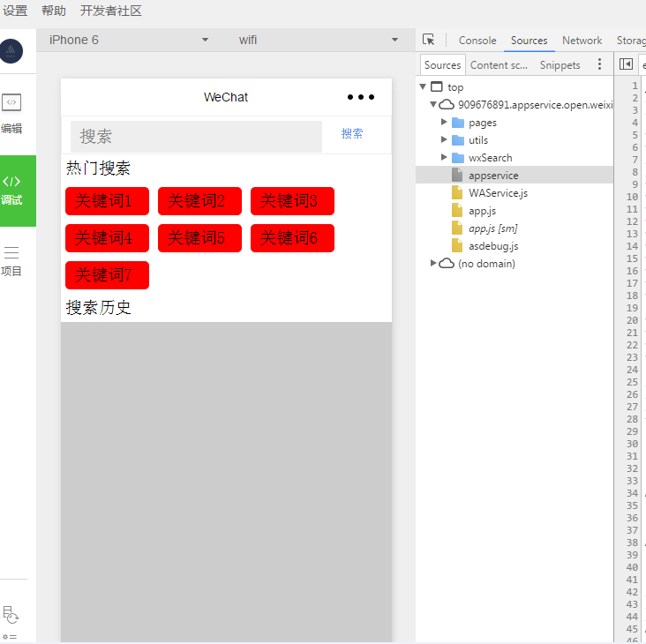The width and height of the screenshot is (646, 644).
Task: Toggle the navigator sidebar panel icon
Action: pyautogui.click(x=626, y=64)
